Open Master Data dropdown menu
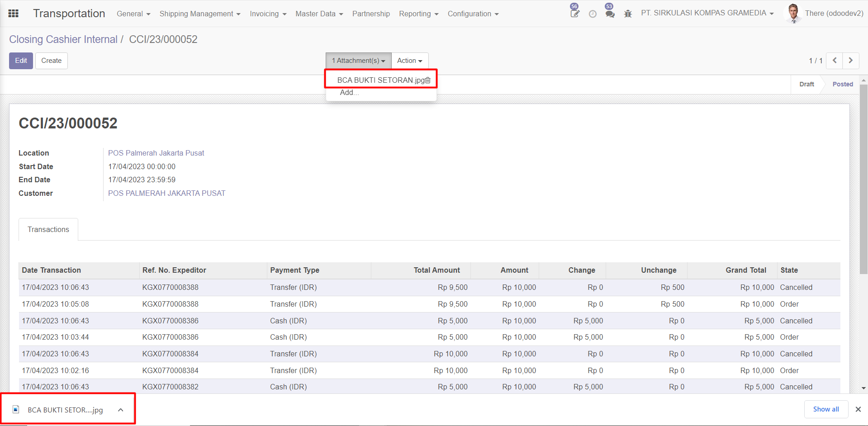This screenshot has width=868, height=426. (x=319, y=14)
